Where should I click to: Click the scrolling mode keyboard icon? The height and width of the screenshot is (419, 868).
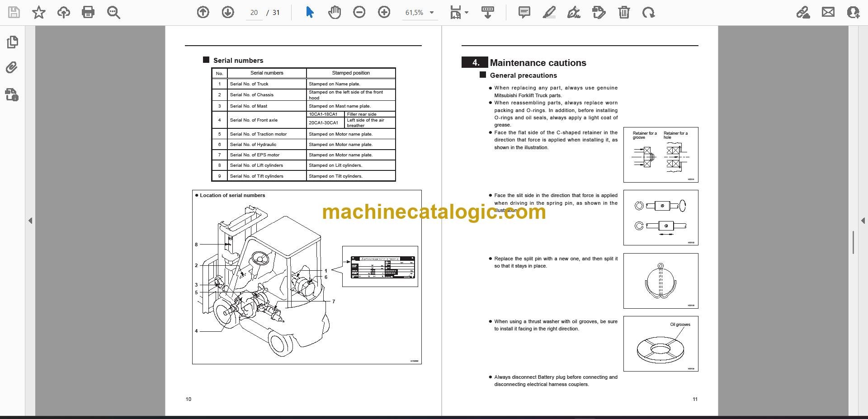[x=487, y=12]
